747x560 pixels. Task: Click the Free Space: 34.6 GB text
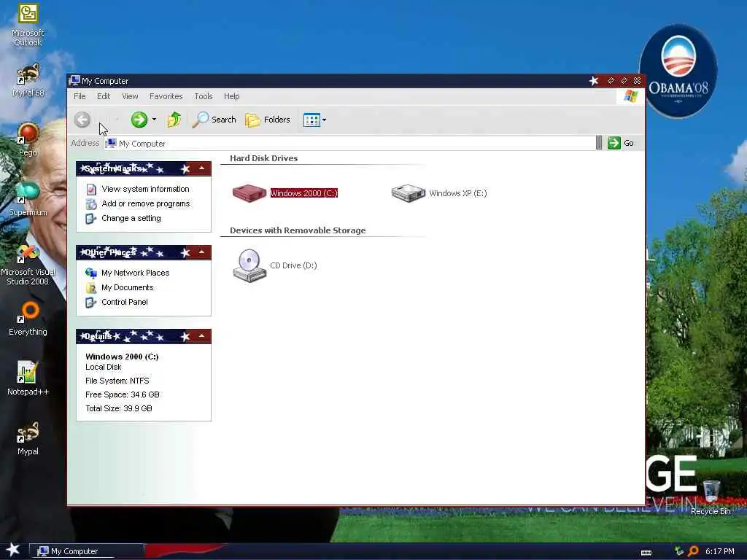[x=123, y=394]
